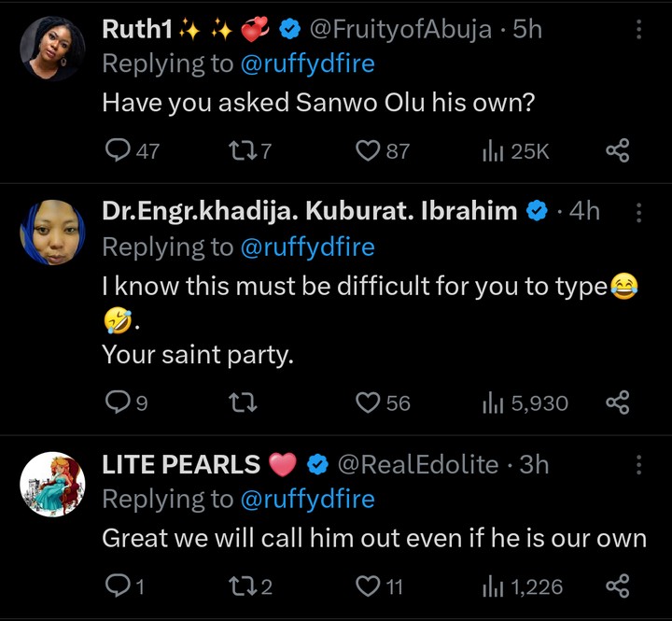This screenshot has width=672, height=621.
Task: Like Dr.Engr.khadija's tweet with 56 likes
Action: click(370, 402)
